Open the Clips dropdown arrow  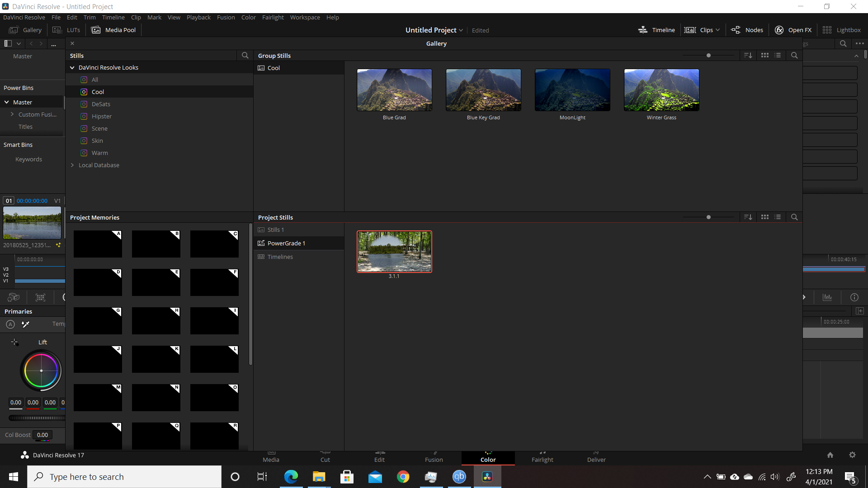pyautogui.click(x=718, y=30)
